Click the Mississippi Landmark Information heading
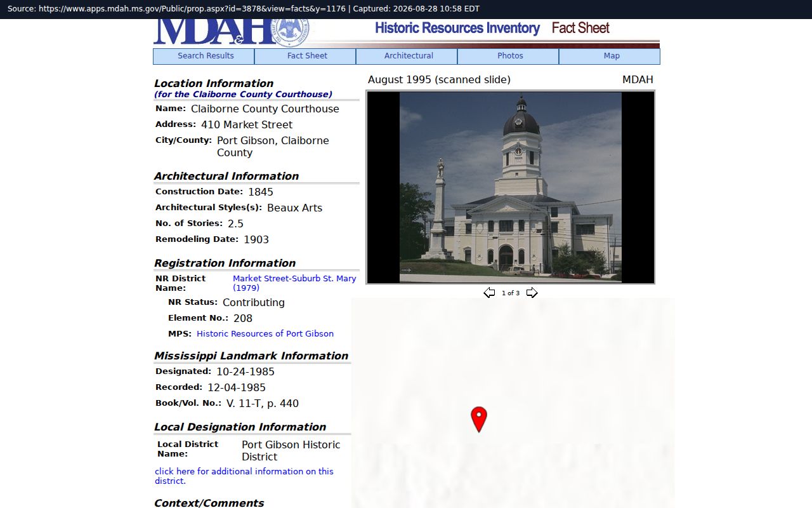 click(251, 356)
